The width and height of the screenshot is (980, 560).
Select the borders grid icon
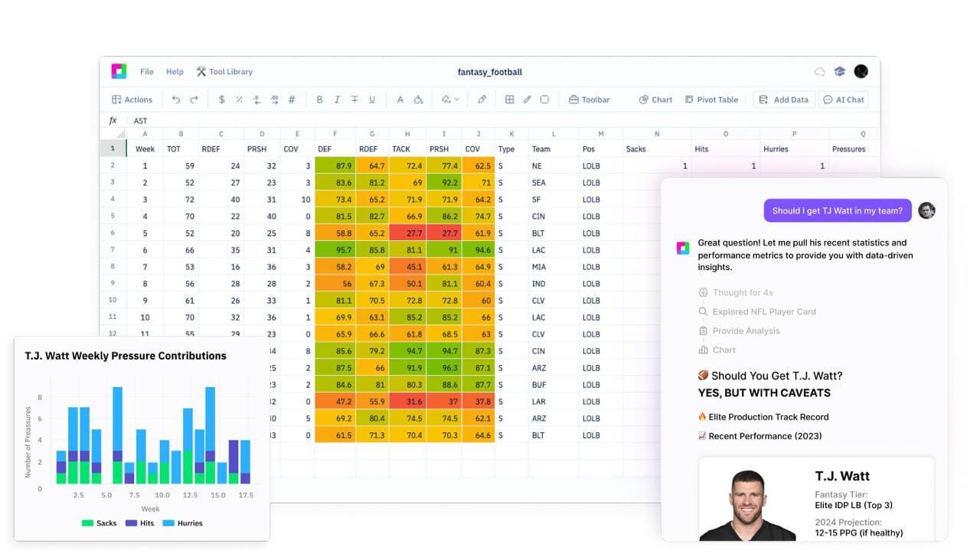(509, 99)
